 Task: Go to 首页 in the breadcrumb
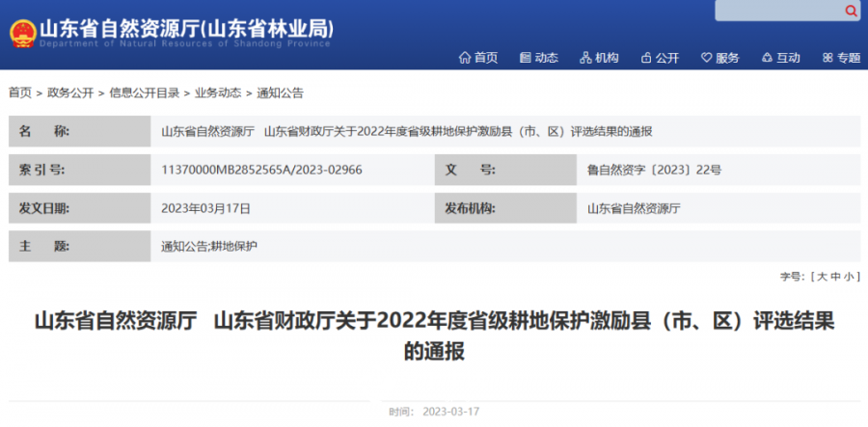(19, 93)
